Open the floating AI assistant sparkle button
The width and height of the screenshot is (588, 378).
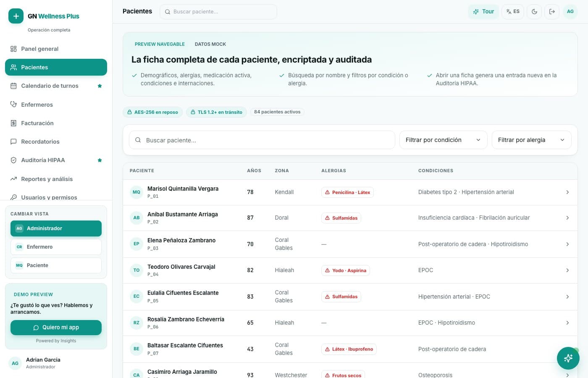(568, 358)
